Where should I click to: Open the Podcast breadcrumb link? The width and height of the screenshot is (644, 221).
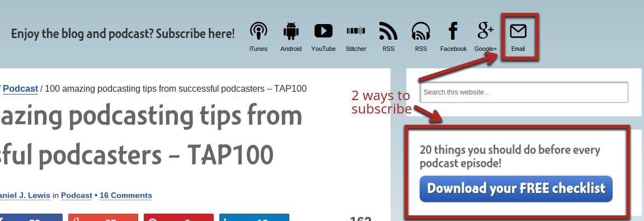(21, 88)
